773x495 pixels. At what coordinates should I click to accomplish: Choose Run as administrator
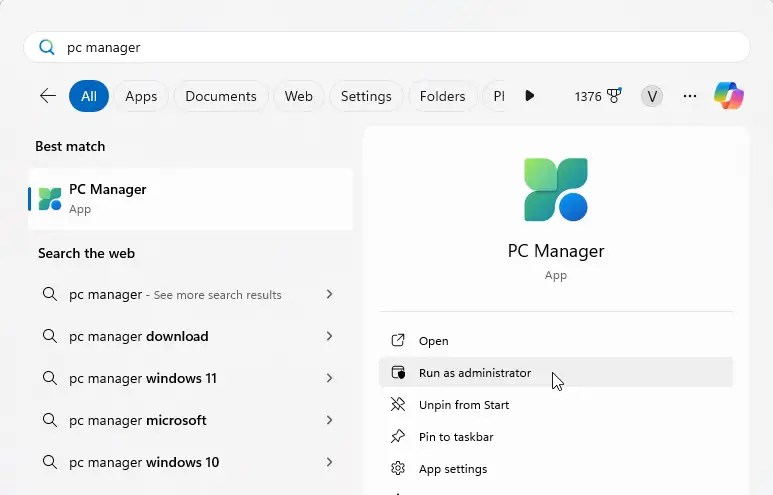556,373
